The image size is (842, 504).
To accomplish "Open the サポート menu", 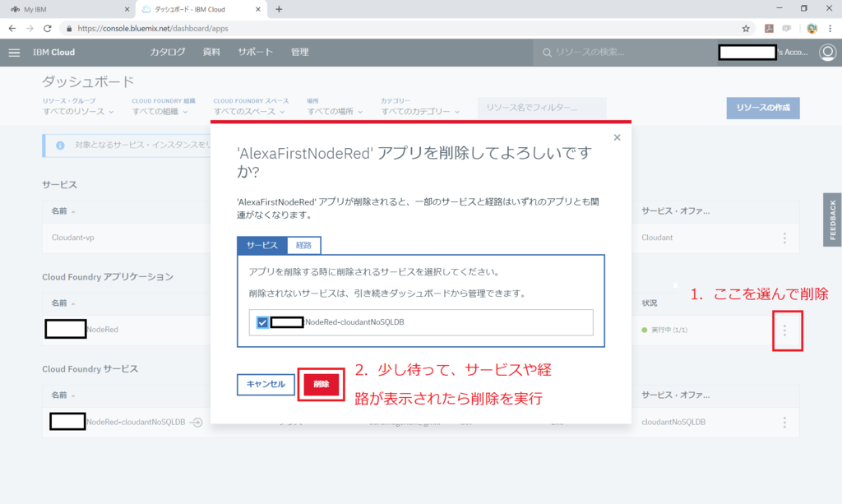I will tap(256, 52).
